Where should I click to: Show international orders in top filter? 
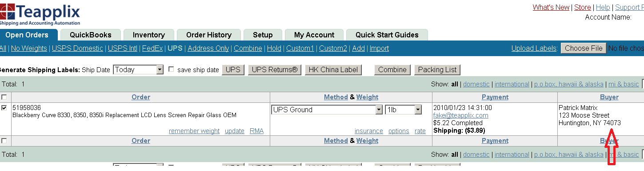(x=512, y=84)
